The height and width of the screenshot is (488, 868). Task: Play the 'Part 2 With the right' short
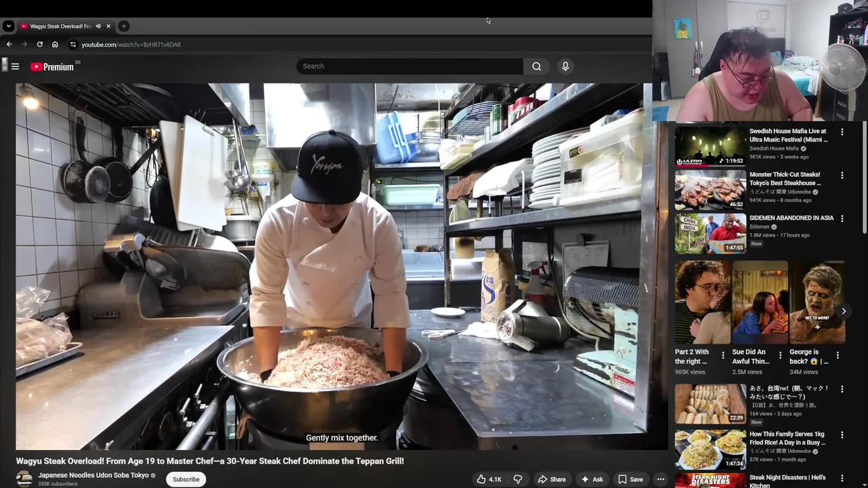703,302
